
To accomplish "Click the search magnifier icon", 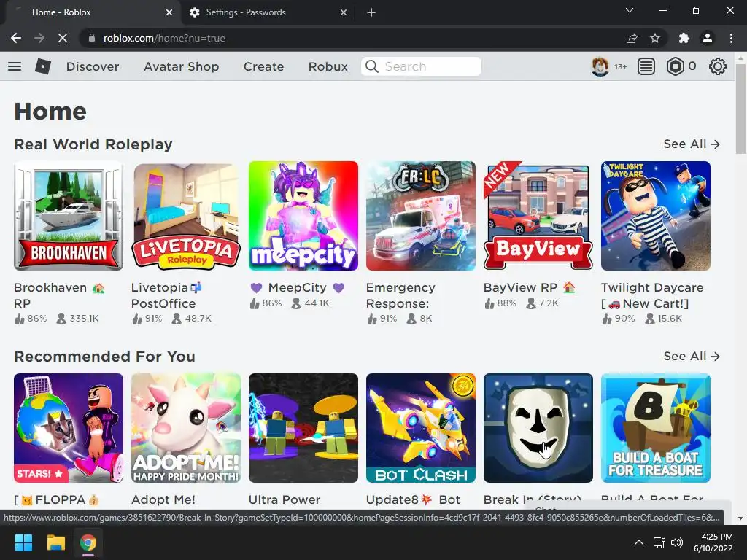I will tap(372, 66).
